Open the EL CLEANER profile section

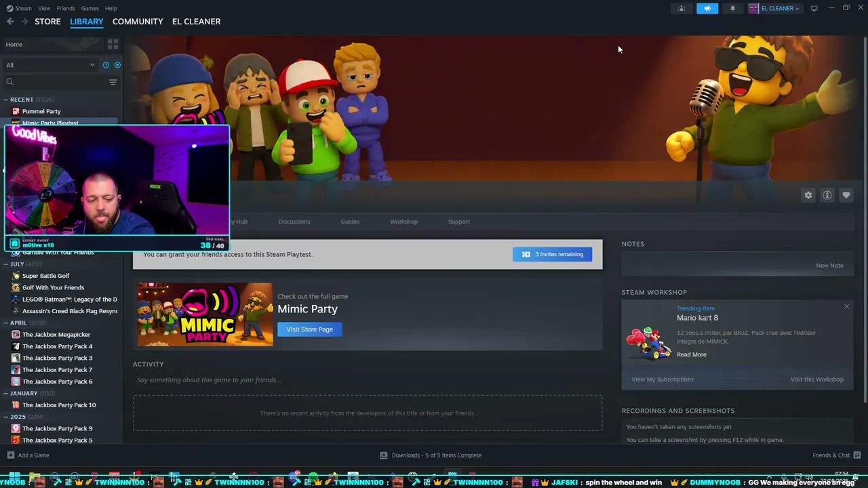click(x=196, y=22)
